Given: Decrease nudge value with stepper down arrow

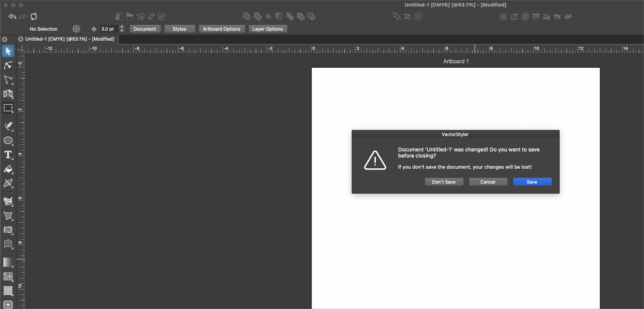Looking at the screenshot, I should tap(122, 31).
